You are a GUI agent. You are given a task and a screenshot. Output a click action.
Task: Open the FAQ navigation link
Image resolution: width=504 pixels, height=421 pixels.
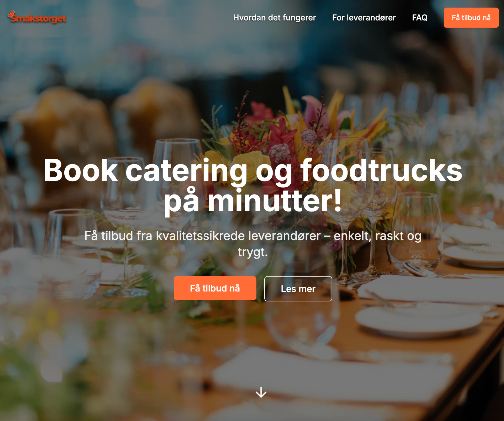[420, 18]
